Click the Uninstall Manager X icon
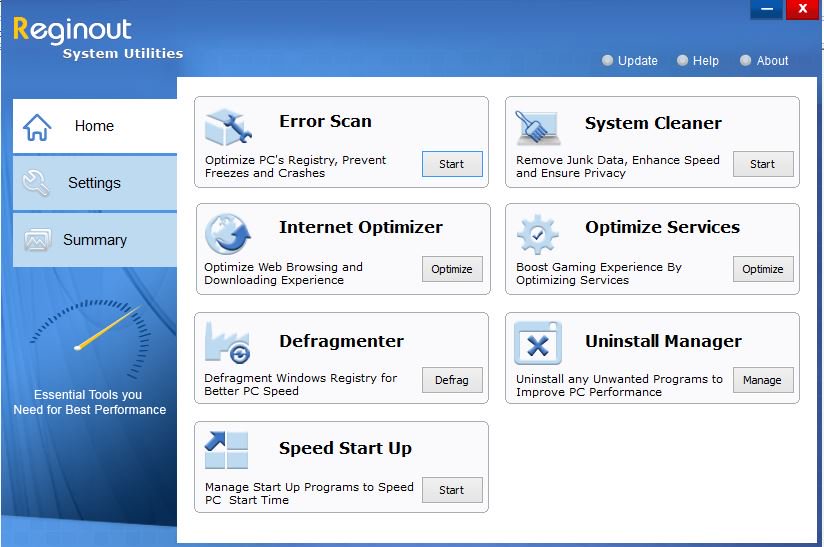 pos(538,343)
